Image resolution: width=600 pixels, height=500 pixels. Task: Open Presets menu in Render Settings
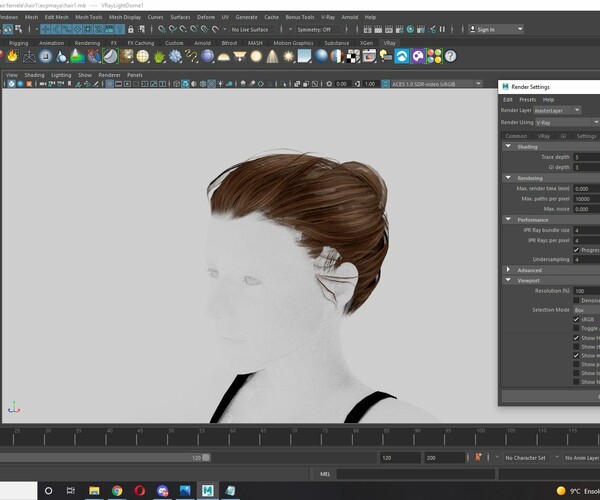point(528,99)
